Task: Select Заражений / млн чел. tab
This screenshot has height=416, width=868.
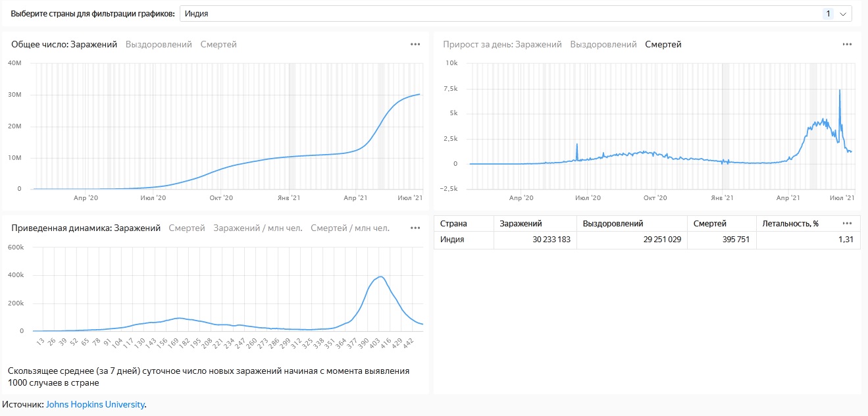Action: click(x=258, y=228)
